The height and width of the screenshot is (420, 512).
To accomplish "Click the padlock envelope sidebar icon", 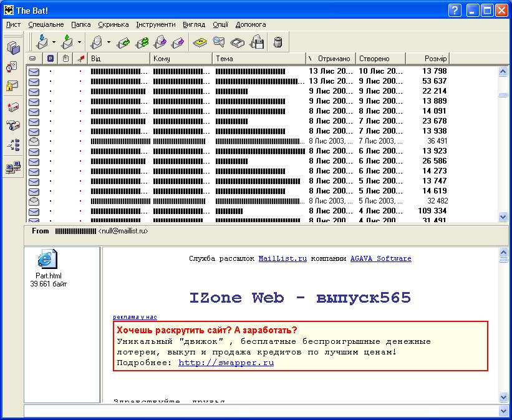I will pyautogui.click(x=13, y=85).
